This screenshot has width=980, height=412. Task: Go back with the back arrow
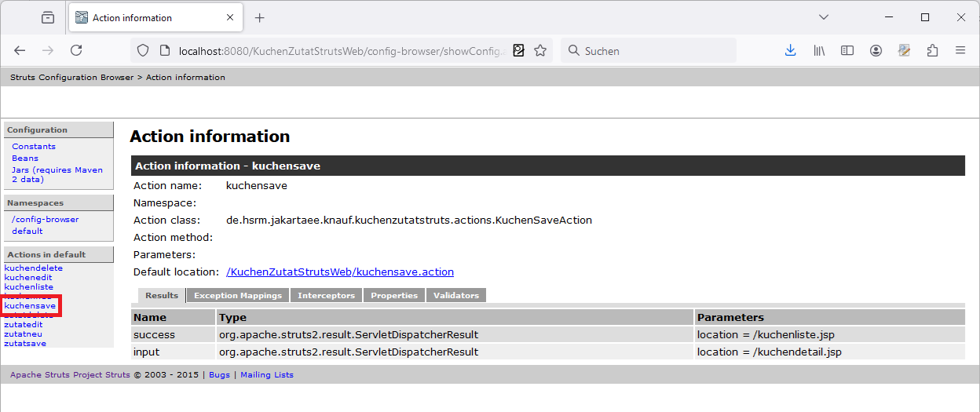click(x=20, y=50)
